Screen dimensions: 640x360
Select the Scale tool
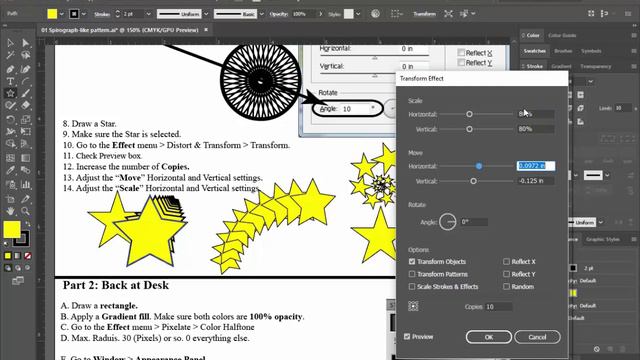[25, 119]
